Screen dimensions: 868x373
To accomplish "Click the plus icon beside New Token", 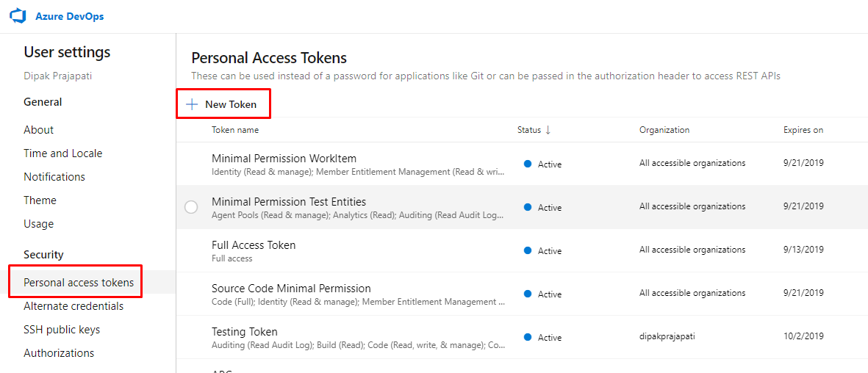I will (x=192, y=104).
